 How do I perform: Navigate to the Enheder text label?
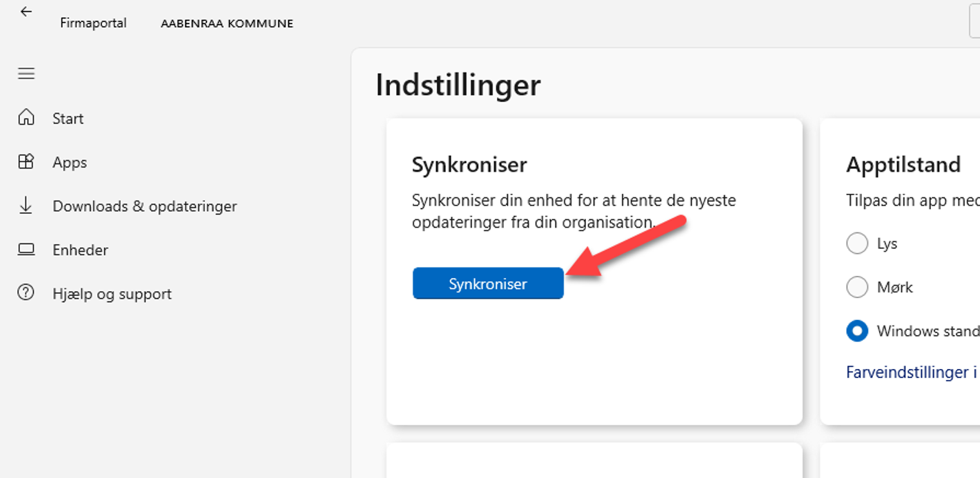pos(80,250)
